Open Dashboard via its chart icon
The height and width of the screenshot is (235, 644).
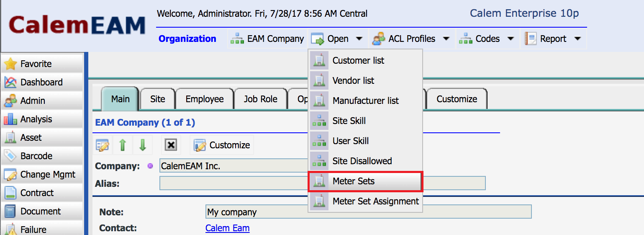10,83
